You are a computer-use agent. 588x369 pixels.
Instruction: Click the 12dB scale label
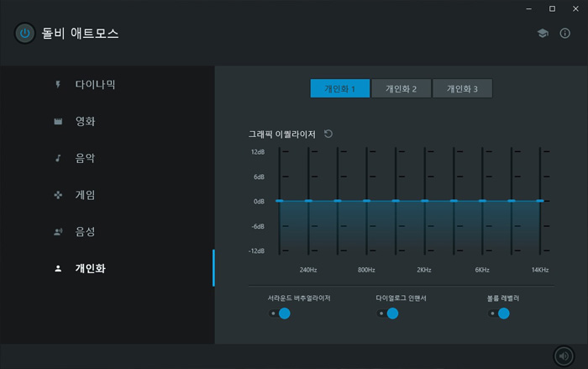[258, 152]
